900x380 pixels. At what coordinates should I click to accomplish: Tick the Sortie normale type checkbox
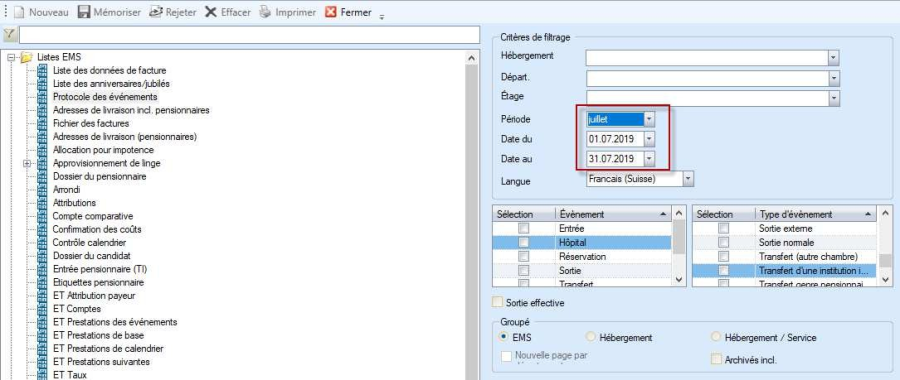point(723,242)
